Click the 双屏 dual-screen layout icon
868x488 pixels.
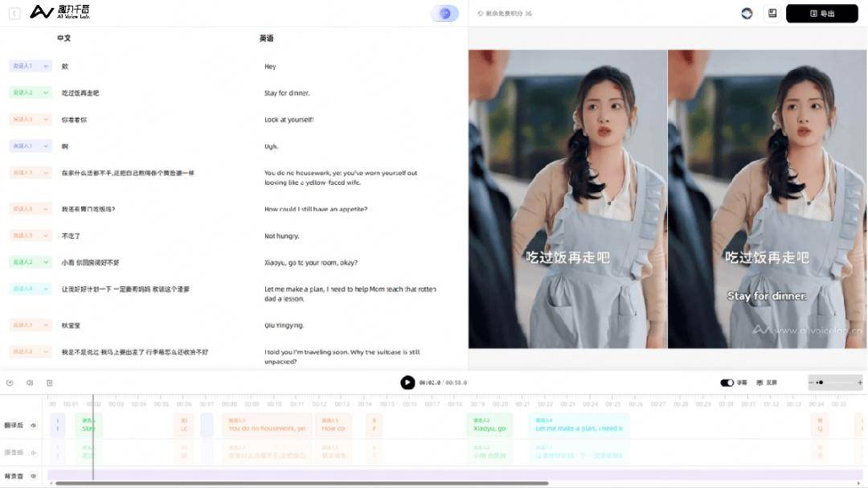pyautogui.click(x=760, y=383)
